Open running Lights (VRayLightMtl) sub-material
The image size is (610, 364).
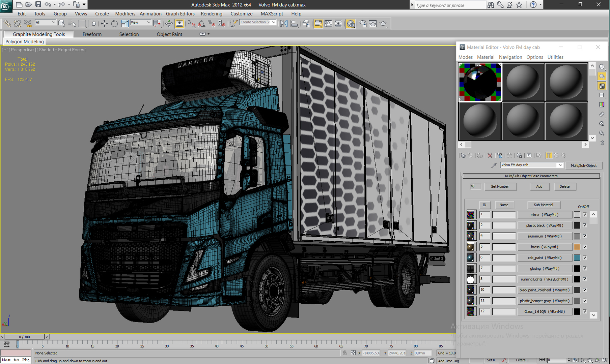[545, 279]
